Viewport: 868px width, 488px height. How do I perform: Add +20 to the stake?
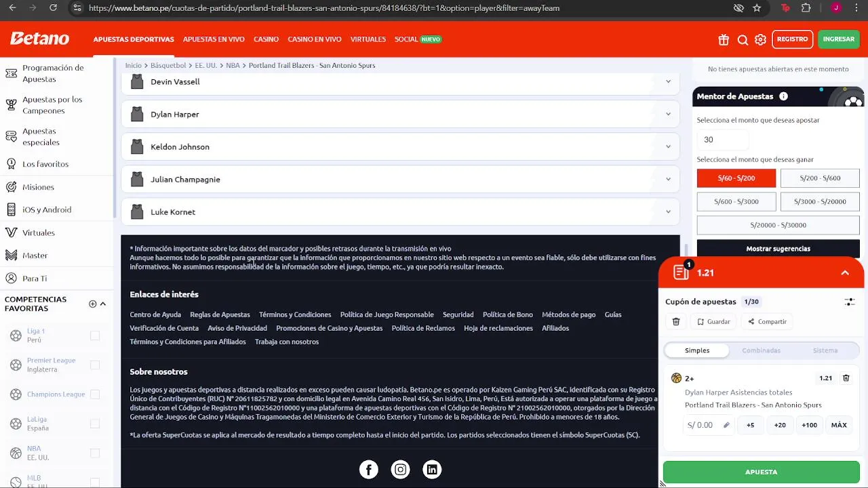coord(780,425)
